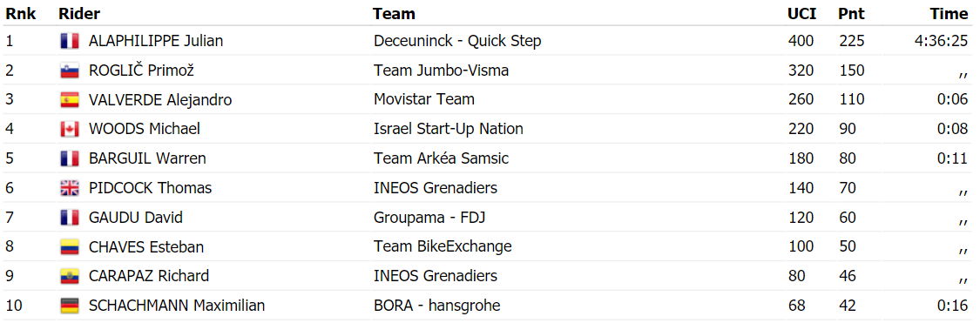Viewport: 980px width, 323px height.
Task: Click the Slovenian flag next to Roglič
Action: point(70,71)
